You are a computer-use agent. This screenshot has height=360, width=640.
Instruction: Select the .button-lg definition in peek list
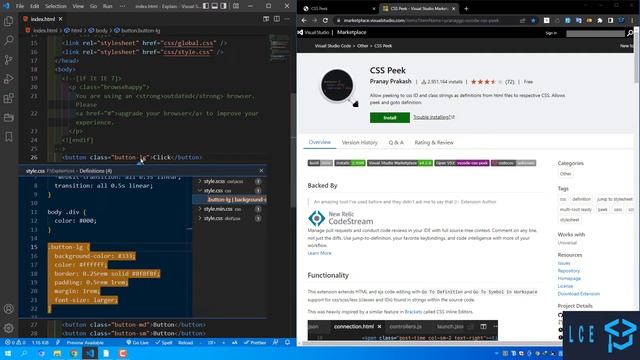pyautogui.click(x=236, y=200)
